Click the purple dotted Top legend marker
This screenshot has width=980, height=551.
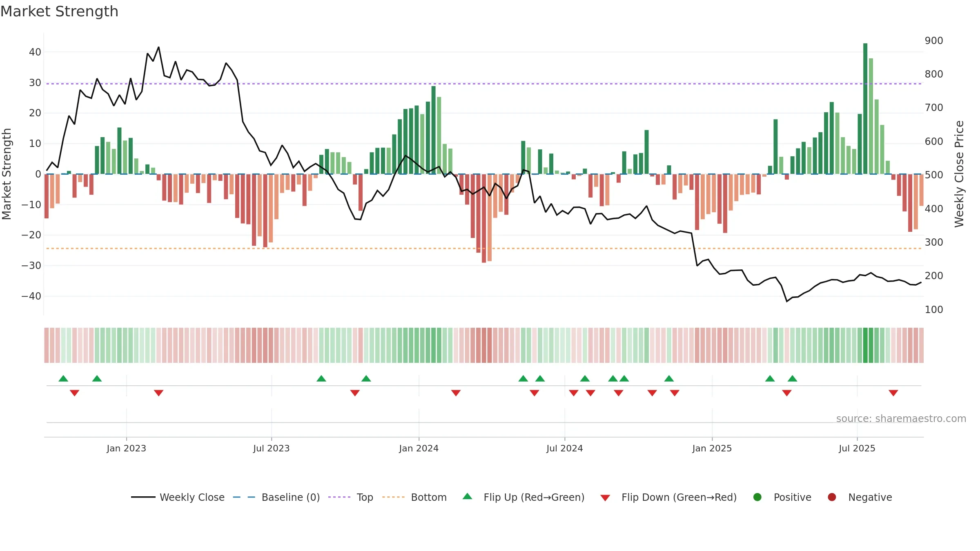[339, 497]
